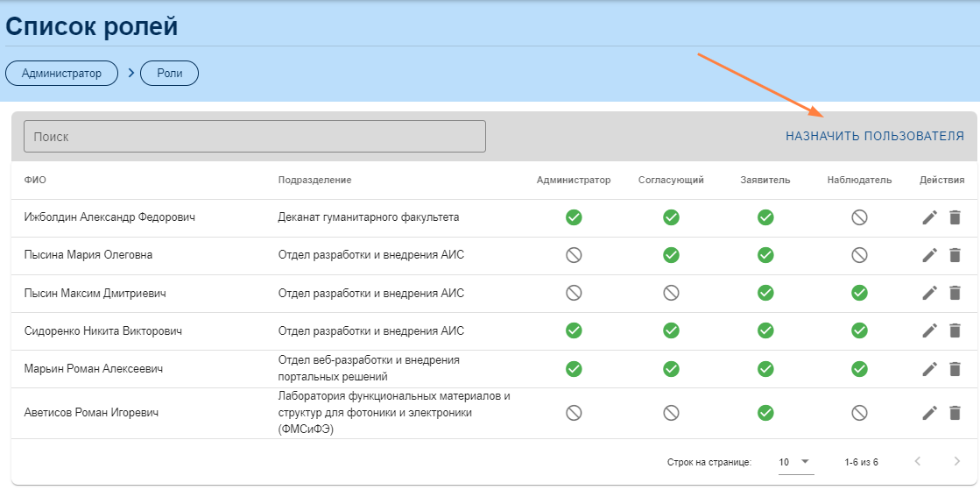Open Администратор breadcrumb
The image size is (980, 490).
[61, 74]
